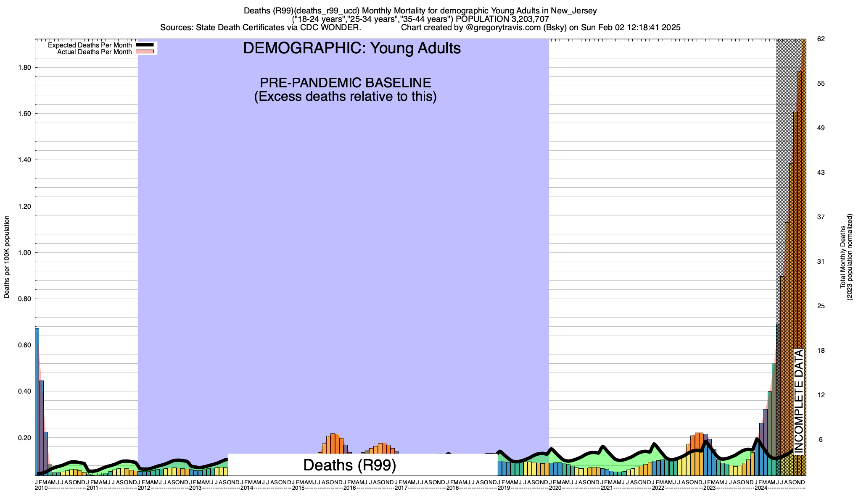Viewport: 861px width, 504px height.
Task: Click the 2010 year label on x-axis
Action: point(41,488)
